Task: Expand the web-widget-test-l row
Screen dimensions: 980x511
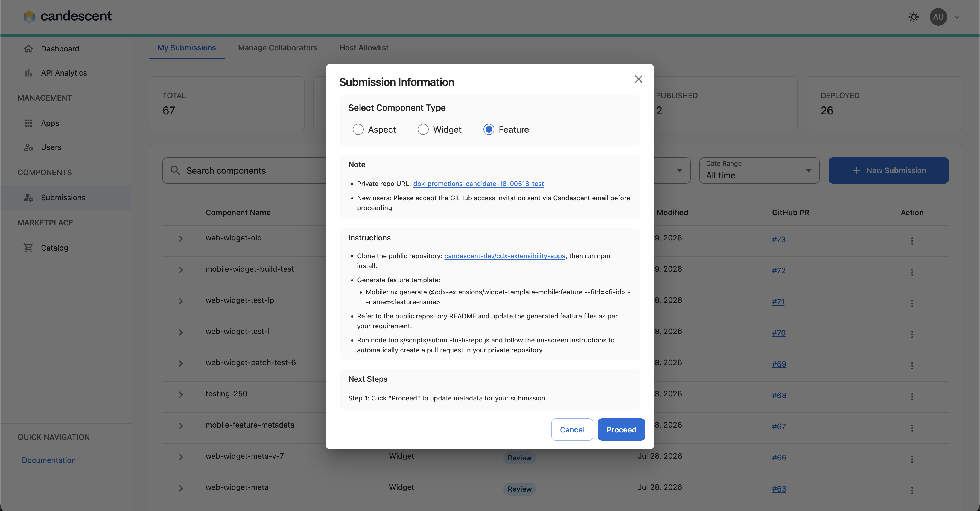Action: pos(181,332)
